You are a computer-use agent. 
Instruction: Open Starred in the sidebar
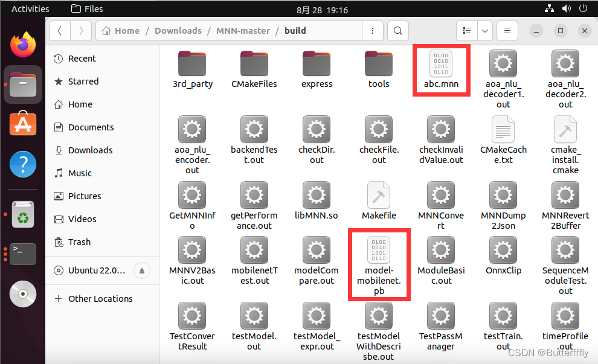pyautogui.click(x=102, y=81)
